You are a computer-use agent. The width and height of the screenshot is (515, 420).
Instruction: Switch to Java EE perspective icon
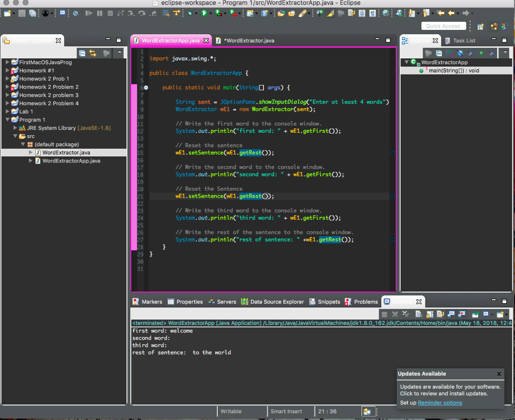pyautogui.click(x=494, y=26)
